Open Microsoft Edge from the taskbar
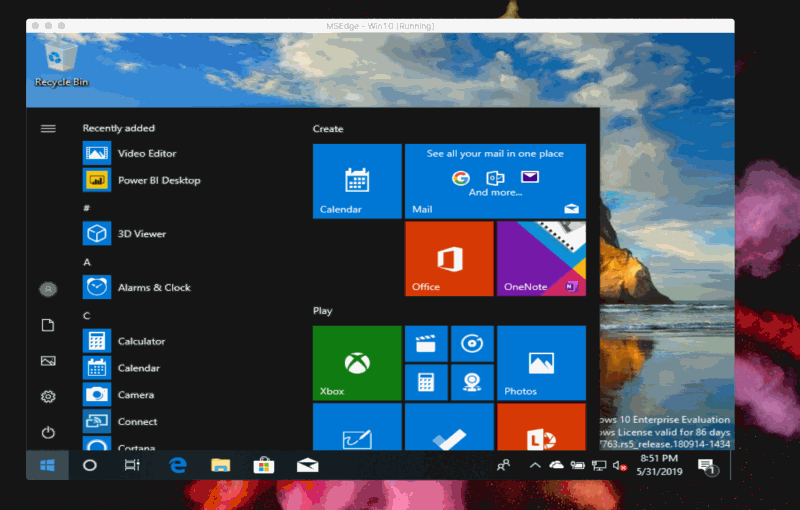 [178, 465]
